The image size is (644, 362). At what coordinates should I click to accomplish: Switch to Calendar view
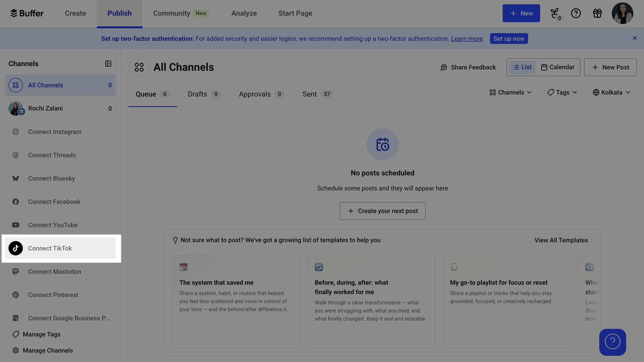pos(558,67)
